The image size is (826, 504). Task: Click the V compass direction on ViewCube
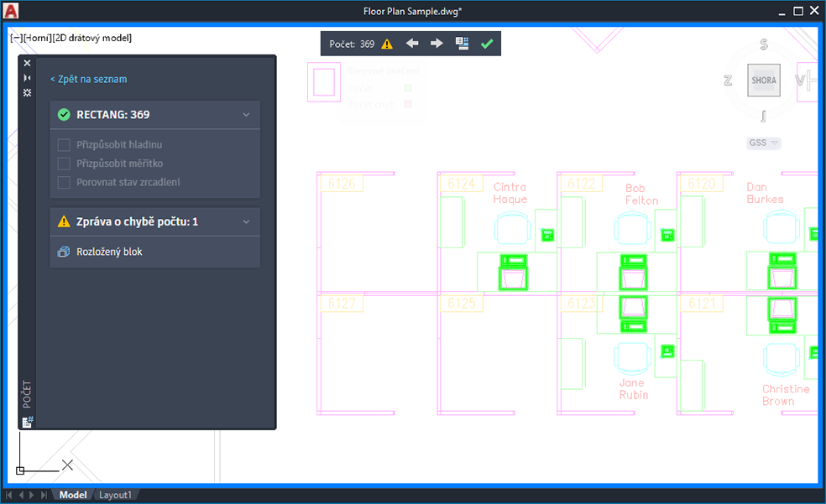pos(800,81)
